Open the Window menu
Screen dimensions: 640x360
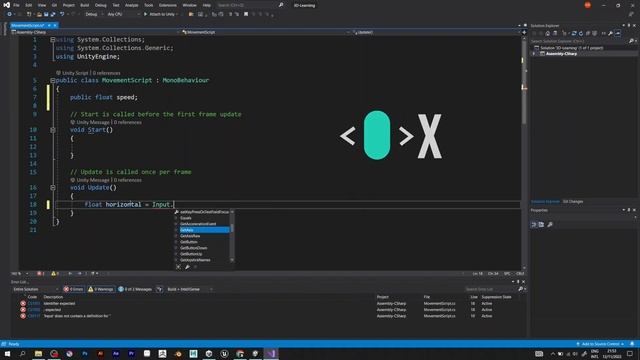coord(189,5)
